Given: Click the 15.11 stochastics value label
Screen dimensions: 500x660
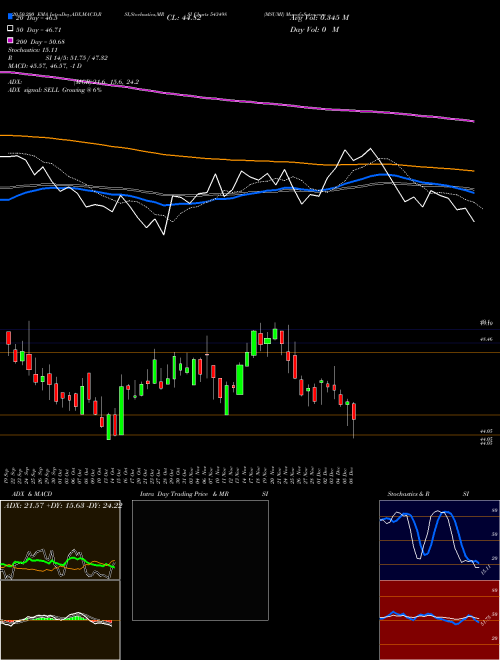Looking at the screenshot, I should (x=486, y=571).
